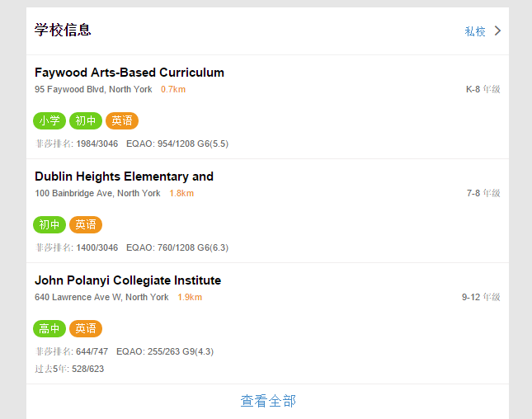This screenshot has width=532, height=419.
Task: Select the 初中 tag under Dublin Heights
Action: pos(49,225)
